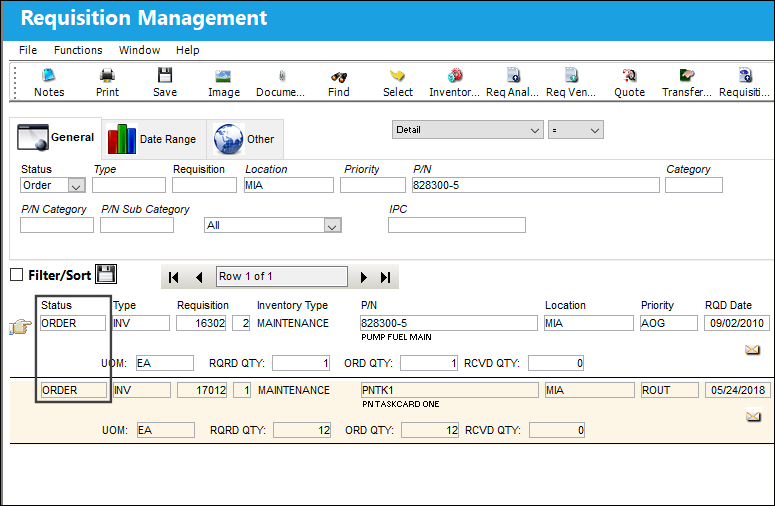Click the Type filter input field

[129, 185]
